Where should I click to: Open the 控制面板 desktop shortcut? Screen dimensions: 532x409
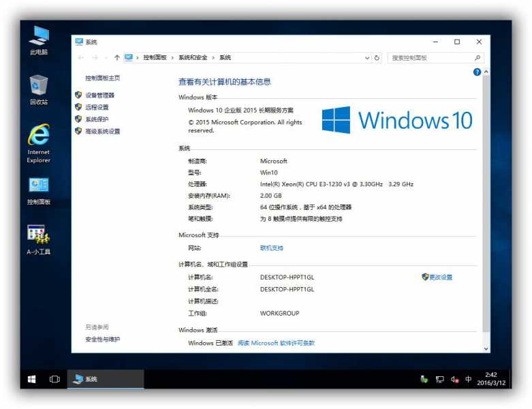point(39,191)
